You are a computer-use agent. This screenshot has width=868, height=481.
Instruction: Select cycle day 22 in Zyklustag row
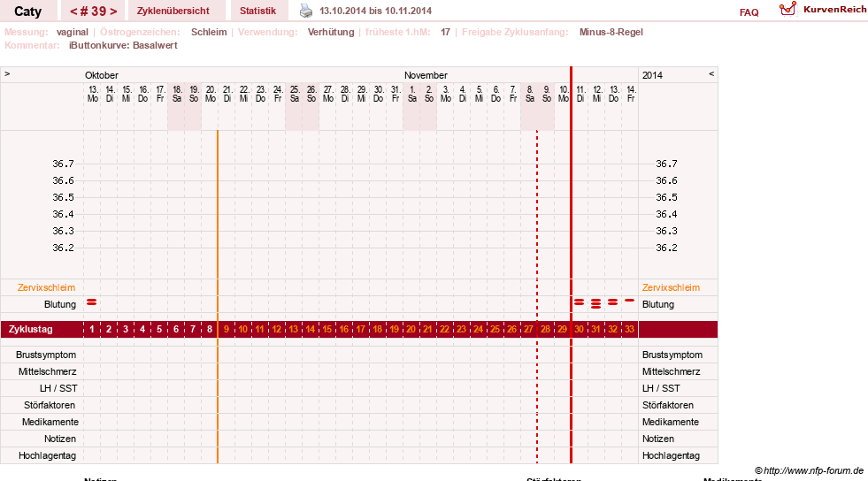coord(444,329)
